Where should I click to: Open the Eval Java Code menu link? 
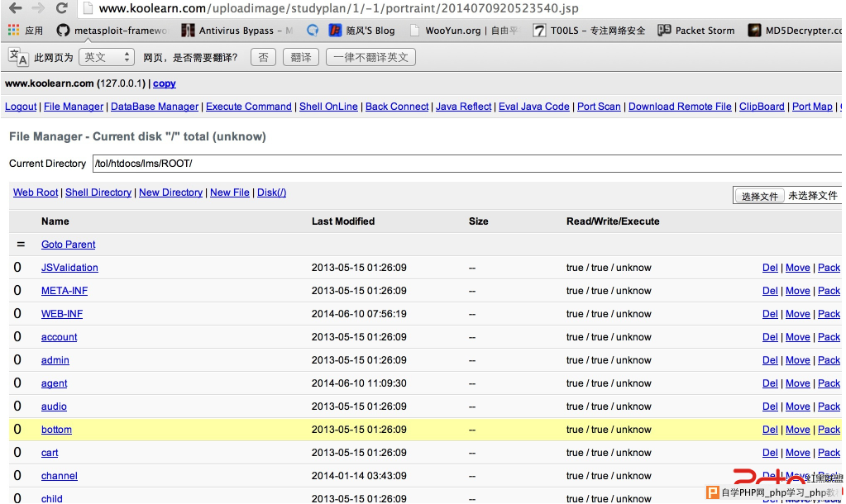tap(534, 107)
